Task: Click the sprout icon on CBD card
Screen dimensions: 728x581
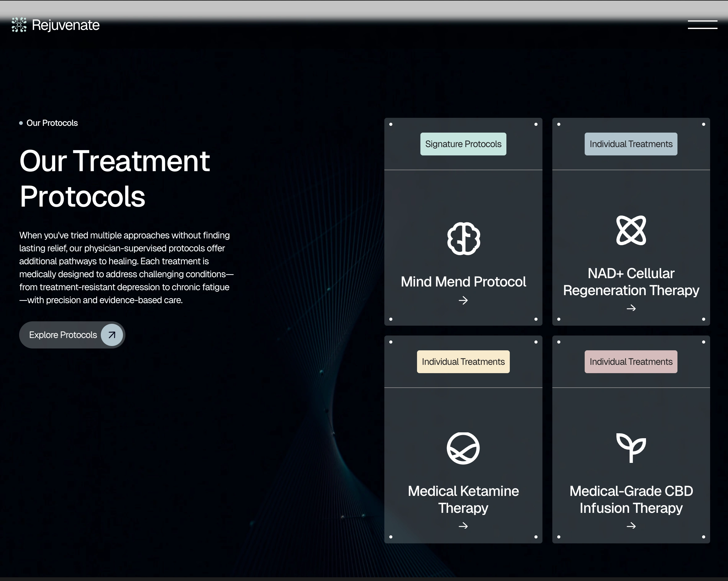Action: point(631,447)
